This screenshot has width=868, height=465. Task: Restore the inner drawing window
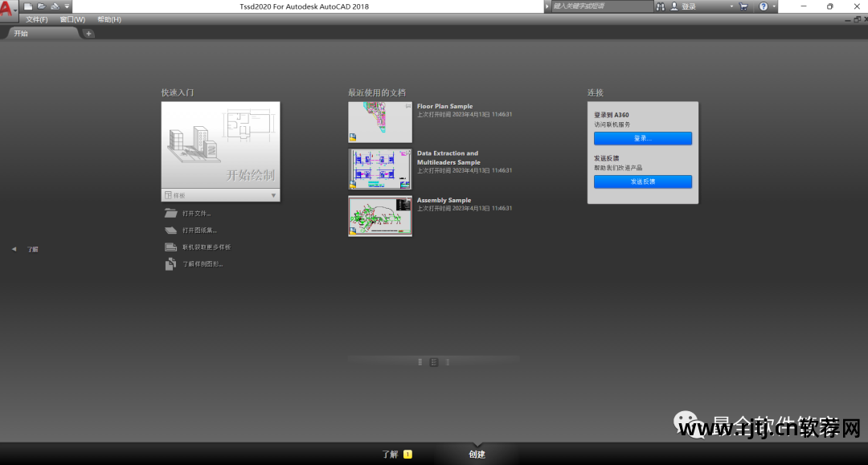(x=857, y=19)
